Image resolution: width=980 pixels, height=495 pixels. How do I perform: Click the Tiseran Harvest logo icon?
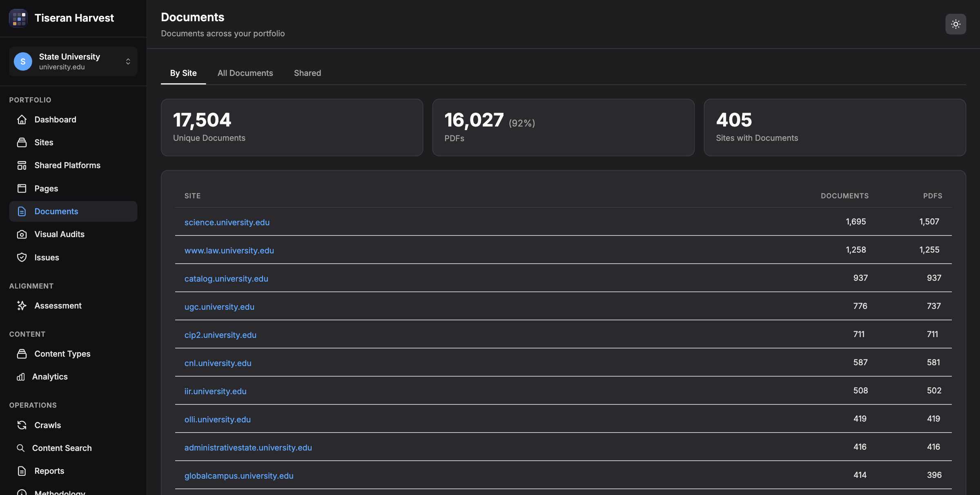18,18
